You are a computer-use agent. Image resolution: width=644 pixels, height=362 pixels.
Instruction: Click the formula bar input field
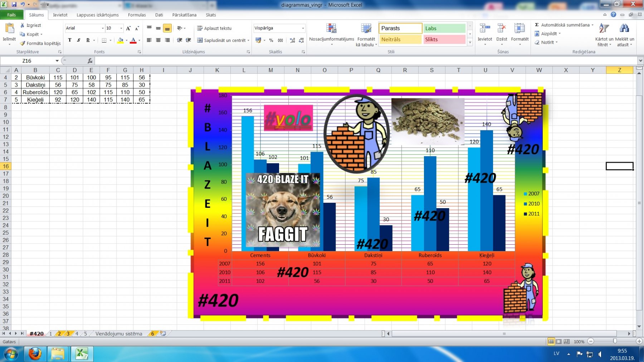(x=366, y=61)
